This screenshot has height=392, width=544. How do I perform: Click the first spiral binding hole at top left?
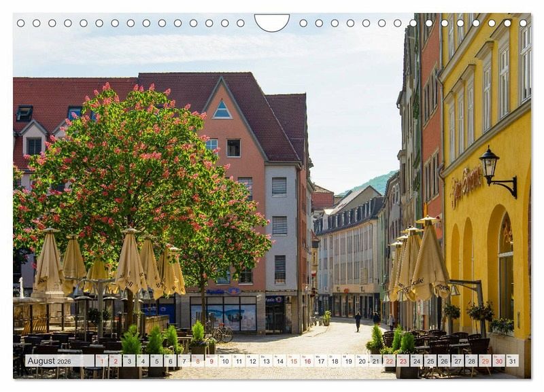click(20, 23)
